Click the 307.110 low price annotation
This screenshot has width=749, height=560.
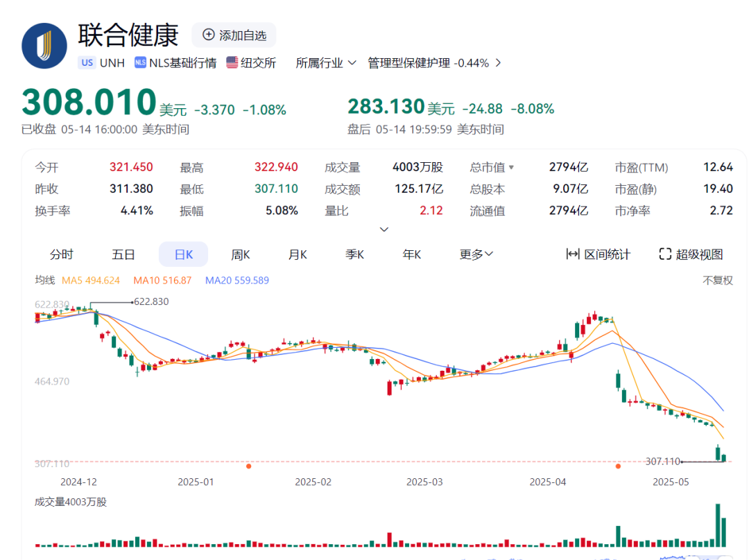[x=662, y=461]
